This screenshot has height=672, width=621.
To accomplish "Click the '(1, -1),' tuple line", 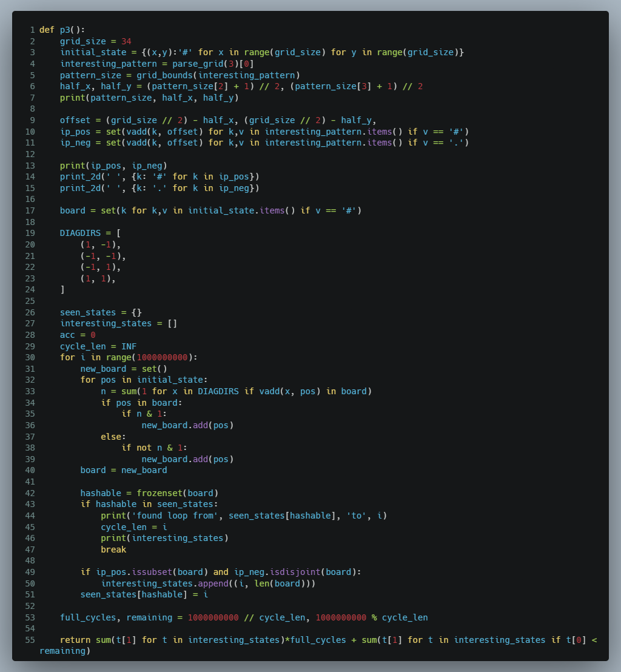I will coord(101,244).
